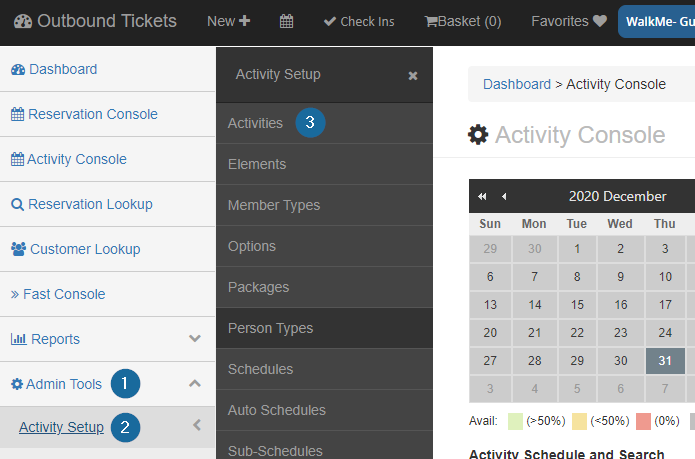Select December 22 on the calendar

coord(577,333)
